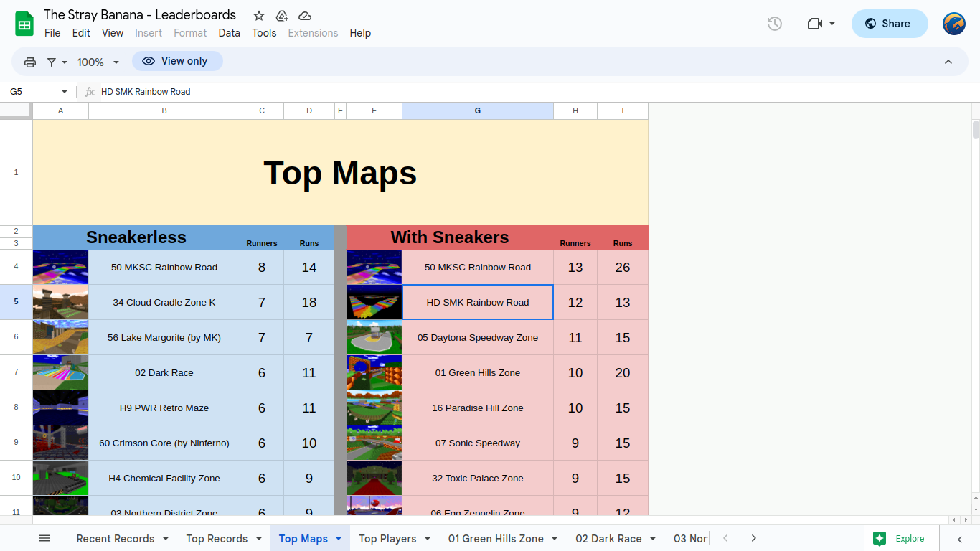Select the Cloud Cradle Zone K thumbnail

tap(60, 302)
